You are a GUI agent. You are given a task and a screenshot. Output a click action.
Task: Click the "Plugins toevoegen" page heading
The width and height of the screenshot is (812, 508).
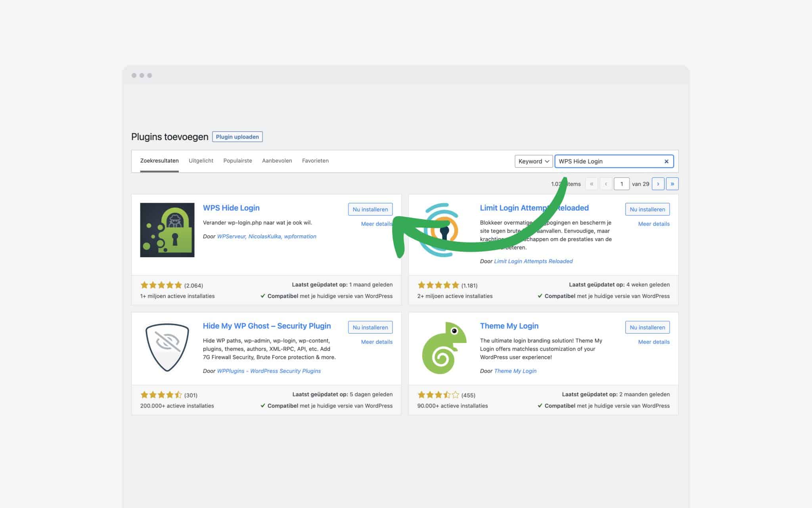[170, 137]
